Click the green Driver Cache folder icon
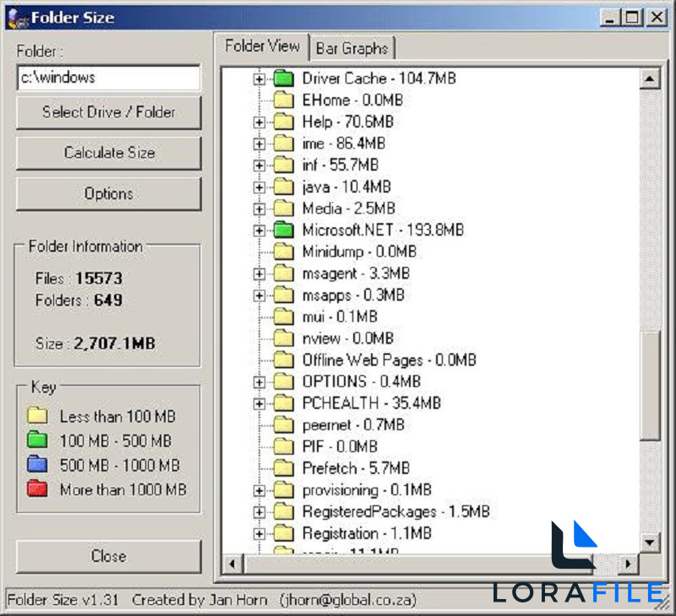The height and width of the screenshot is (616, 676). tap(284, 79)
